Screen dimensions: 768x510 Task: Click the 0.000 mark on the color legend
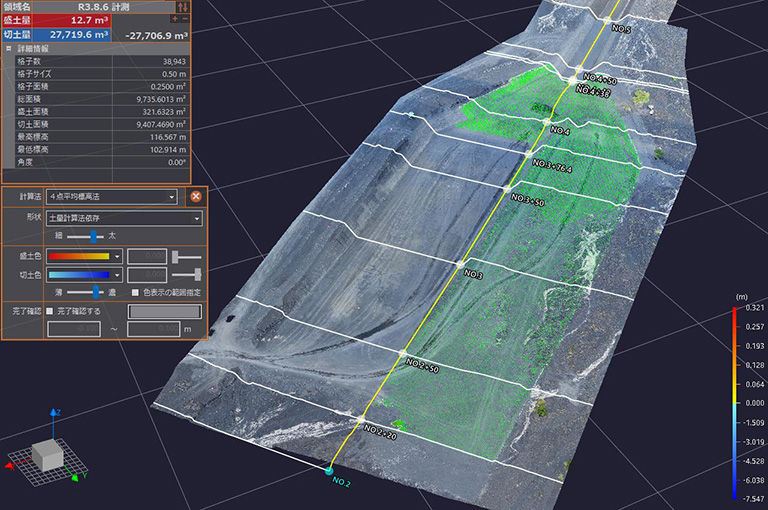coord(754,403)
